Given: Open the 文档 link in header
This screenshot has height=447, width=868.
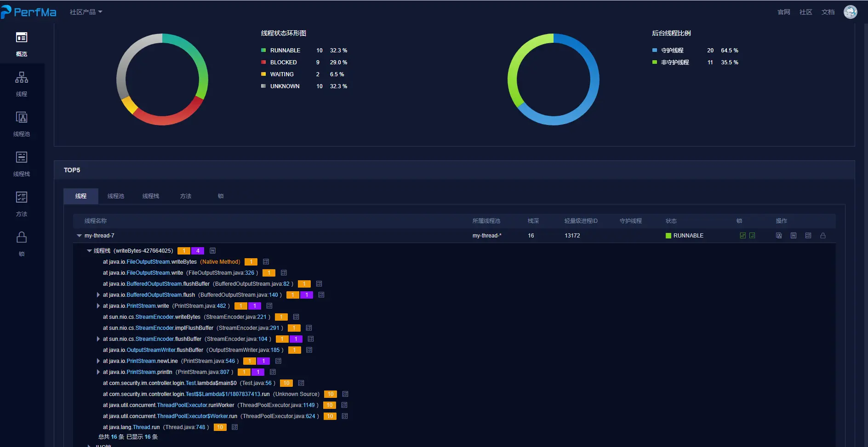Looking at the screenshot, I should click(x=828, y=12).
